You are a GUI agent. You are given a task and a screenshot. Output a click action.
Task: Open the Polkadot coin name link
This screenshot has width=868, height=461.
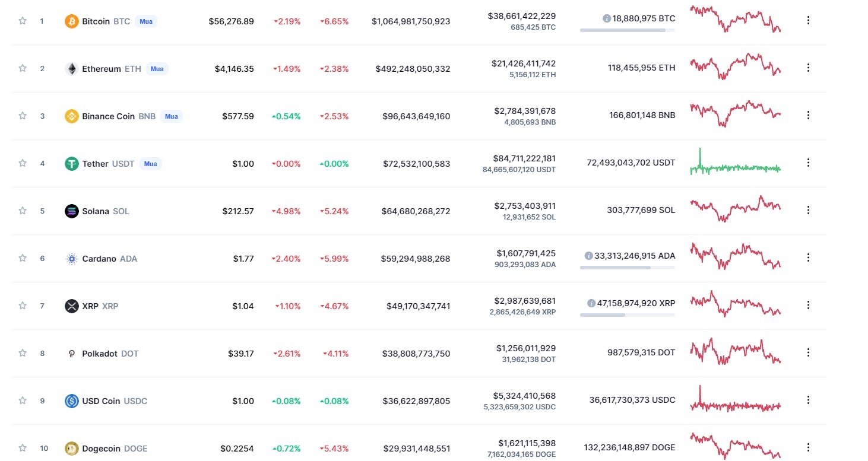pos(100,354)
